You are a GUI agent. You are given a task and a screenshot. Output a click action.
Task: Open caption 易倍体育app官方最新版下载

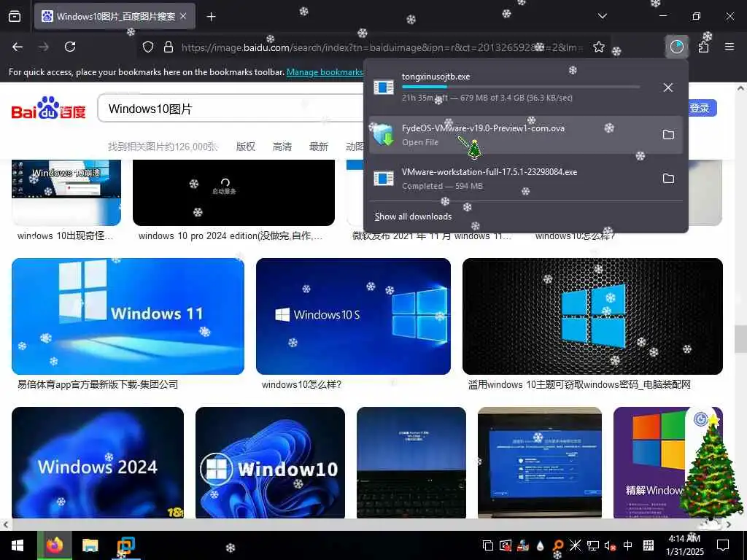(x=98, y=385)
